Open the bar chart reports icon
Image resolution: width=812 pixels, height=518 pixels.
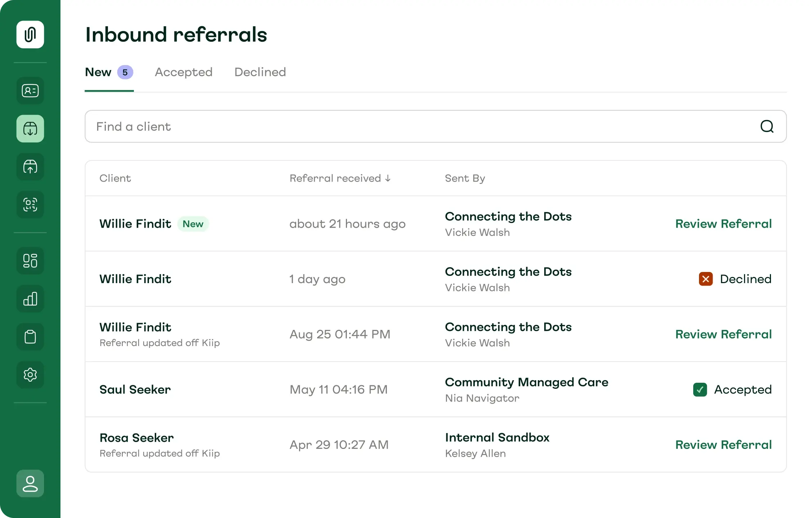pyautogui.click(x=30, y=299)
